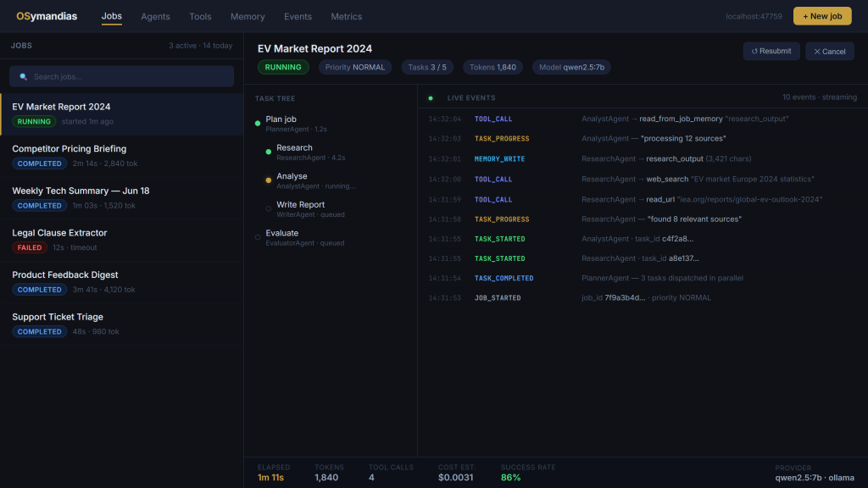868x488 pixels.
Task: Click the Elapsed 1m 11s value
Action: click(x=270, y=478)
